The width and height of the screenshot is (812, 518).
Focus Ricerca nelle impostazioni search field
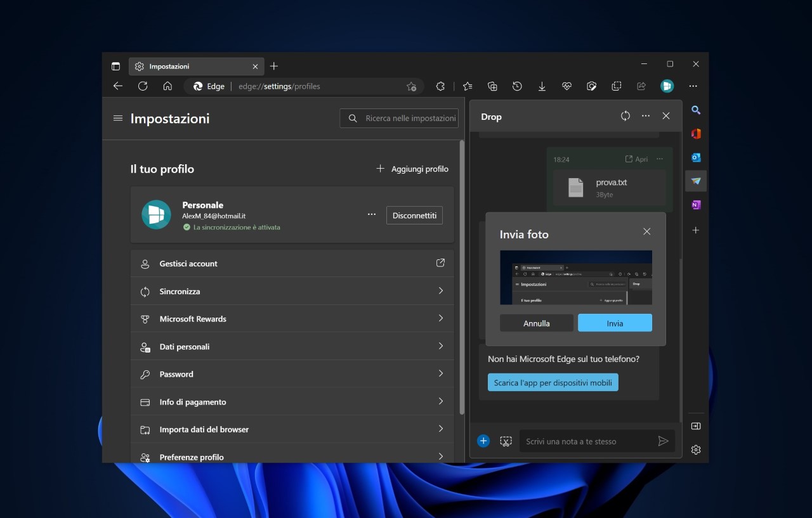[399, 118]
